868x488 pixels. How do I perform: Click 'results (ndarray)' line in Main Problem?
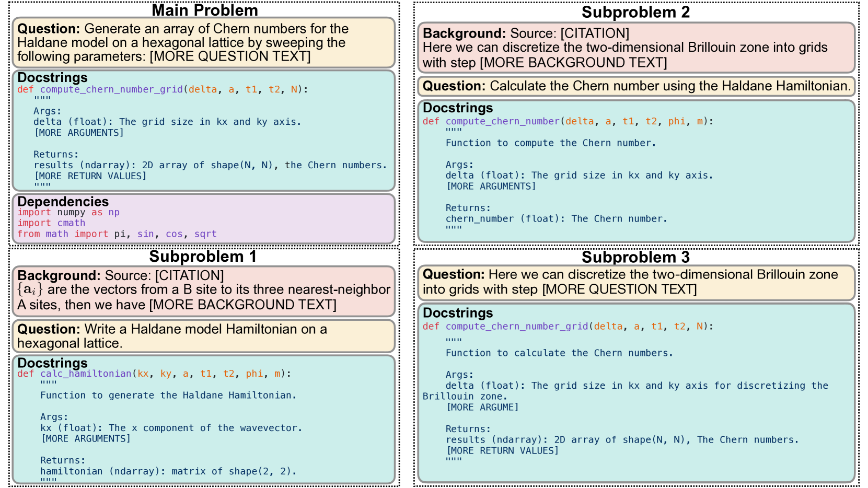210,165
